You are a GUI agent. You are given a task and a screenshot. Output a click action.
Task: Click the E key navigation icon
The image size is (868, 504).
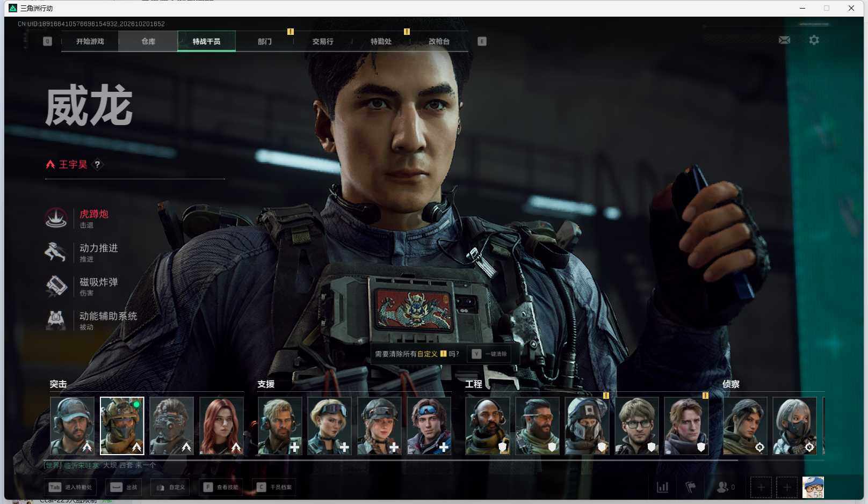click(x=482, y=41)
